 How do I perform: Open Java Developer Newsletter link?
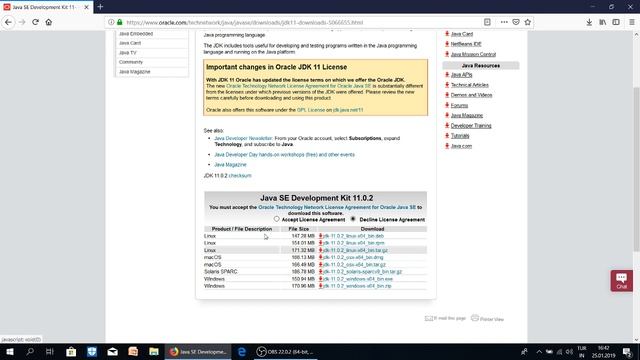pos(243,138)
